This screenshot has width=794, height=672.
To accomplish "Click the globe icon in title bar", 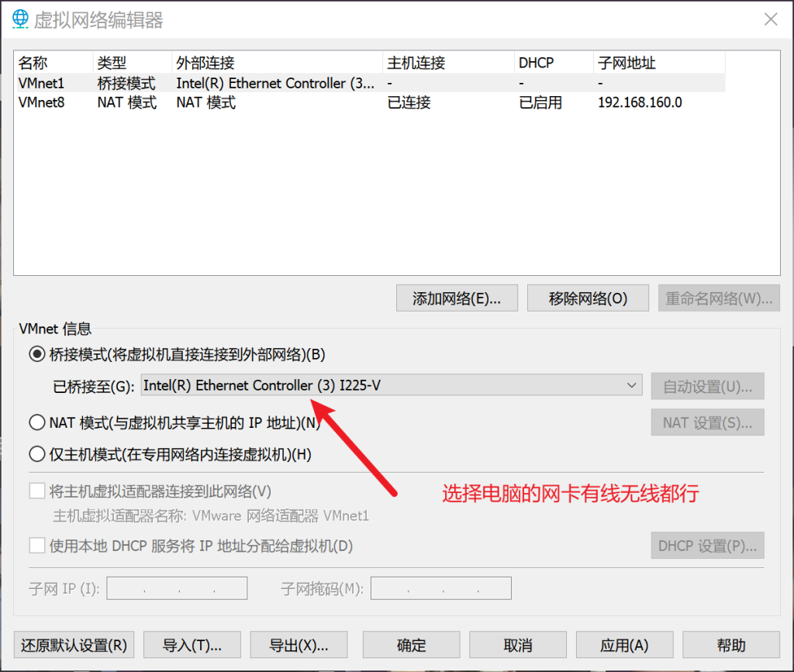I will [20, 19].
